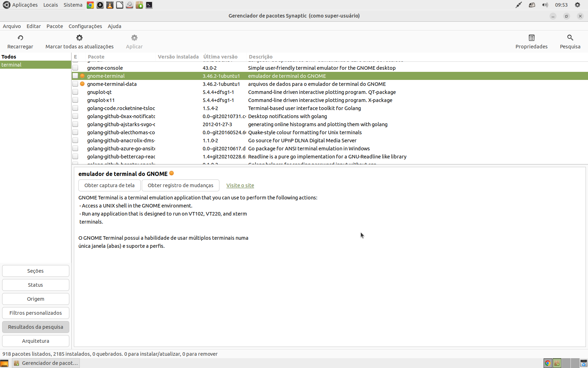The width and height of the screenshot is (588, 368).
Task: Mark the gnuplot-qt package checkbox
Action: point(75,92)
